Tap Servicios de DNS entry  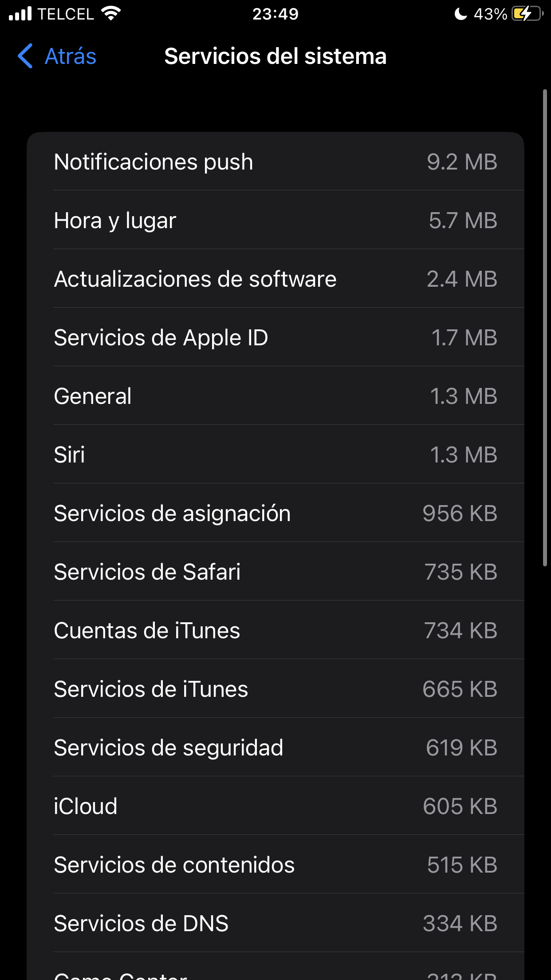275,923
